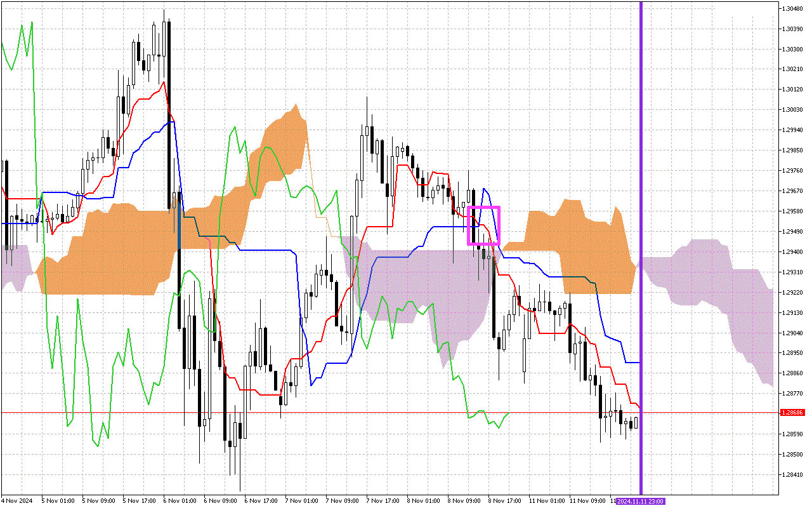Pick the 1.28770 price axis label
The height and width of the screenshot is (508, 812).
click(792, 394)
